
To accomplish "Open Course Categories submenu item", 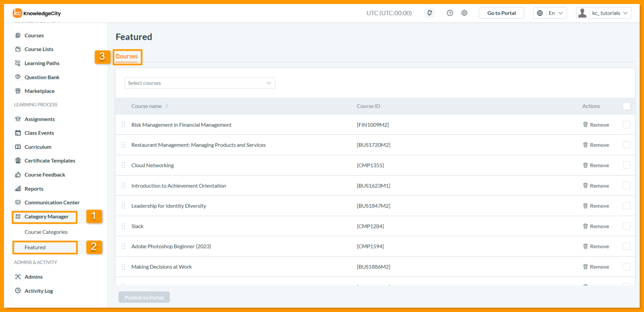I will [x=46, y=232].
